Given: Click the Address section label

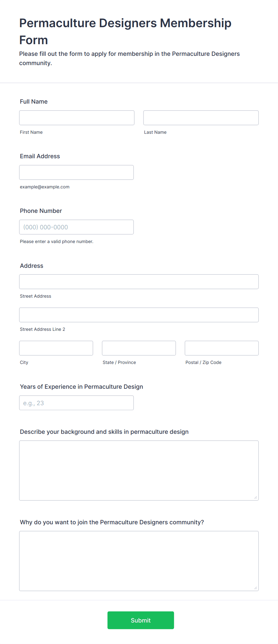Looking at the screenshot, I should point(32,266).
